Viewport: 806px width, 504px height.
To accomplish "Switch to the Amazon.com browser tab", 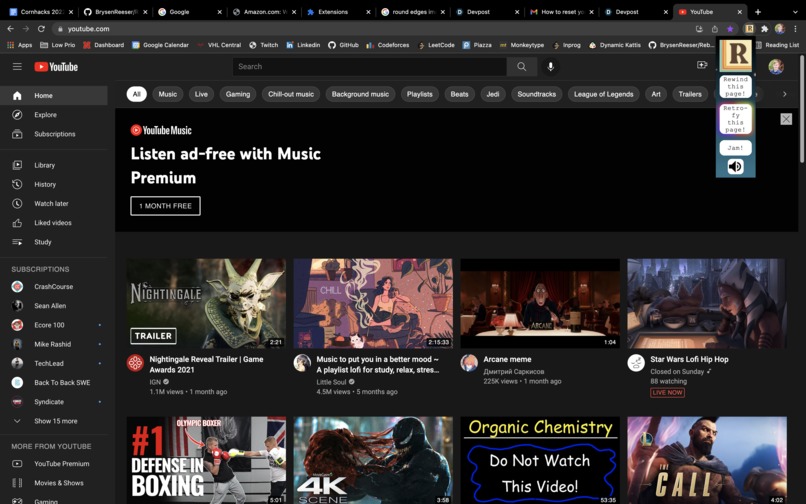I will coord(265,12).
